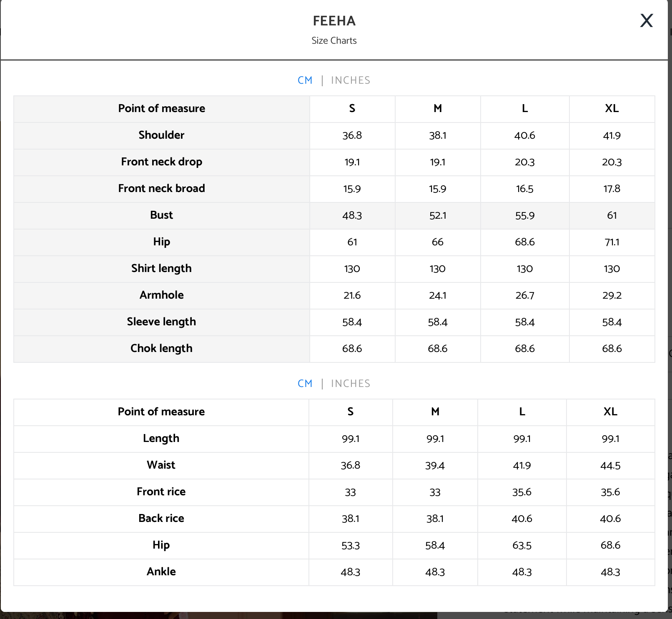Screen dimensions: 672x619
Task: Switch bottom chart to INCHES
Action: pos(351,384)
